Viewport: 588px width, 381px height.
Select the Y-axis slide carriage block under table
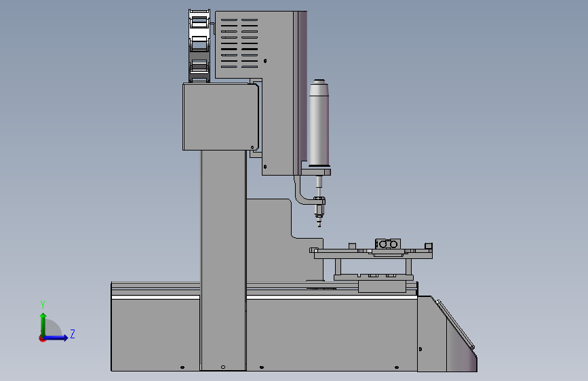382,287
